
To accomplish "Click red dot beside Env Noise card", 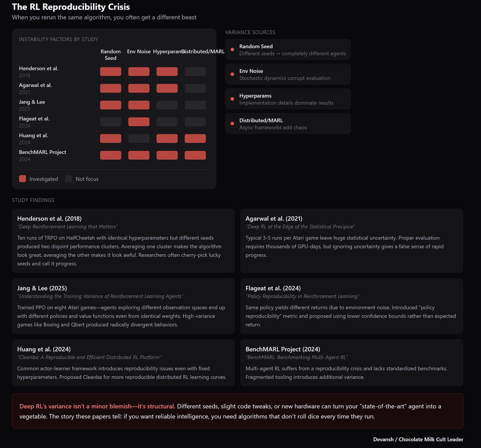I will point(232,74).
